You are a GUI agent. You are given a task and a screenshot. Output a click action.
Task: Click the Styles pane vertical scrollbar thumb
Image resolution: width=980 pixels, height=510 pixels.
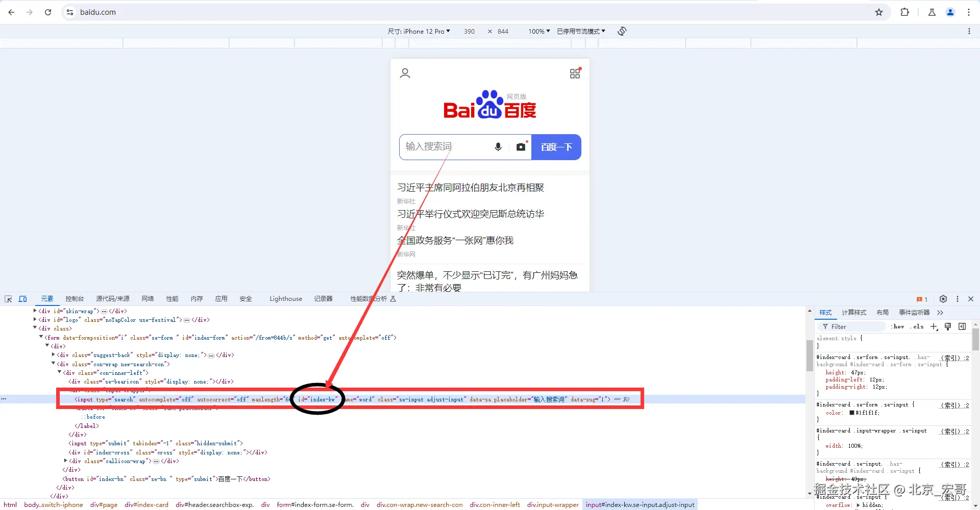tap(975, 339)
